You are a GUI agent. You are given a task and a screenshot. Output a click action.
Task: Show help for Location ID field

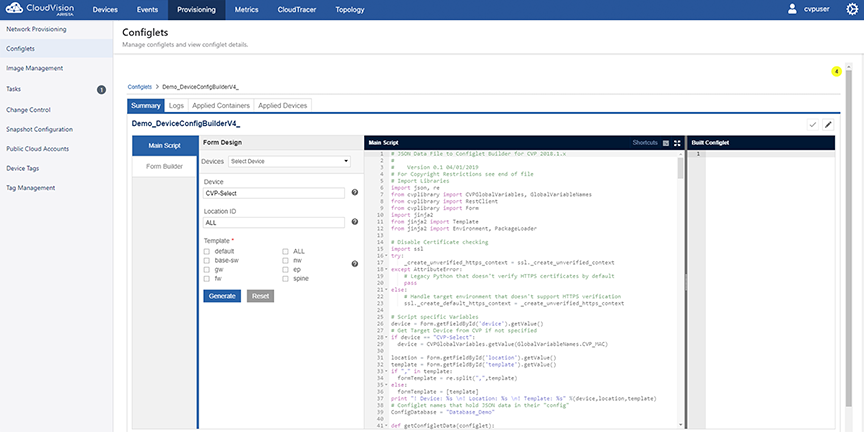click(x=355, y=222)
